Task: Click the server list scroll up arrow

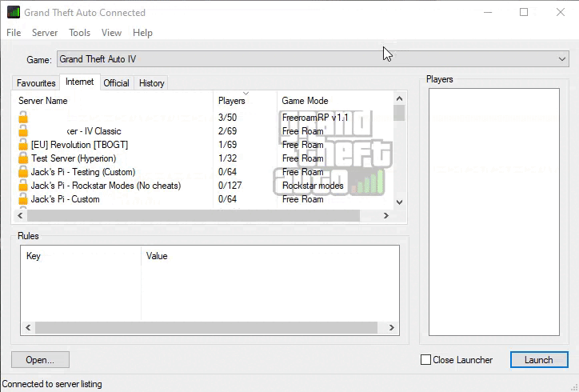Action: tap(399, 98)
